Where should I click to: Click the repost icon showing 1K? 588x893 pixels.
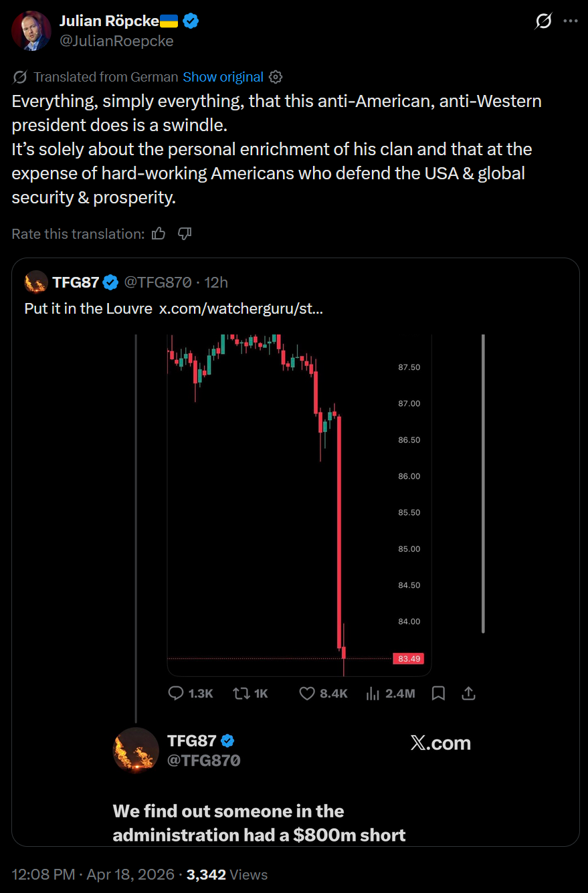240,693
